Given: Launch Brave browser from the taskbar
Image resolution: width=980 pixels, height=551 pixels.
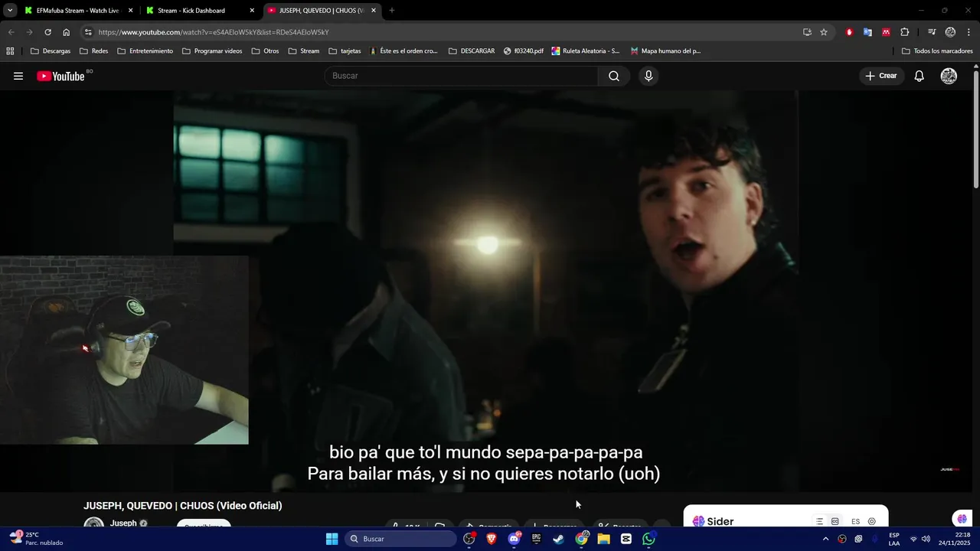Looking at the screenshot, I should [x=492, y=539].
